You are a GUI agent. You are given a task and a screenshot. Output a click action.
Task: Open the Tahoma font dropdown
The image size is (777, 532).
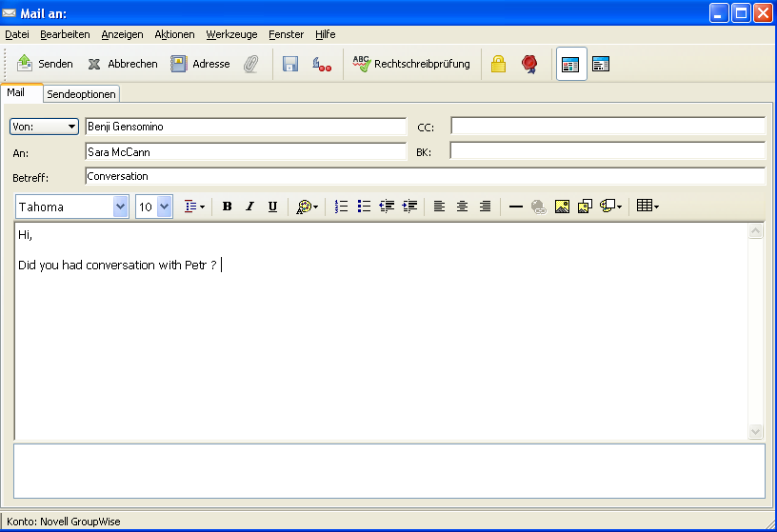point(120,207)
